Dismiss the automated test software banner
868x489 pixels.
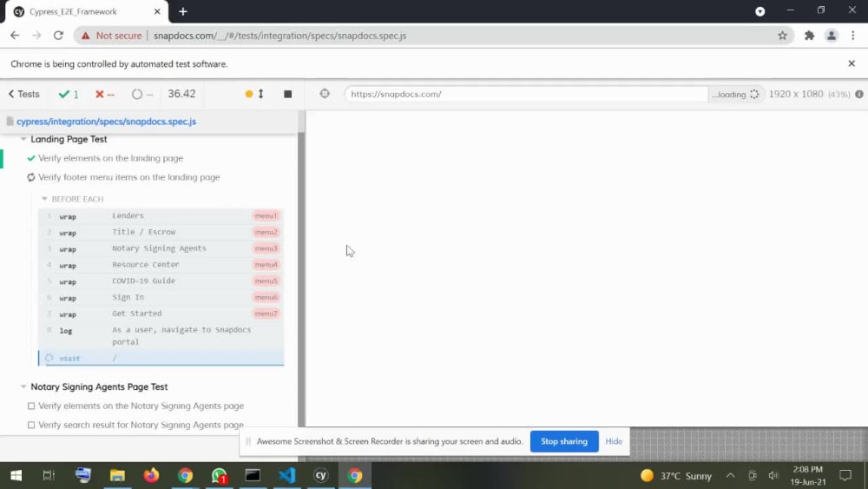[852, 63]
